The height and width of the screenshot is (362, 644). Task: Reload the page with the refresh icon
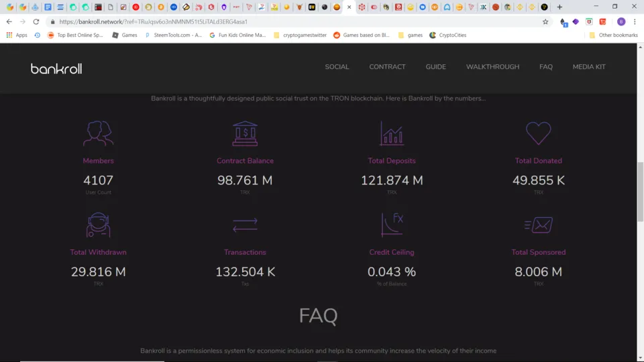click(36, 21)
